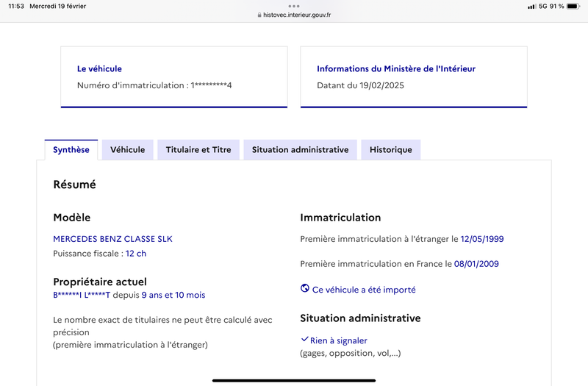This screenshot has height=386, width=588.
Task: Tap the three dots above the address bar
Action: 294,6
